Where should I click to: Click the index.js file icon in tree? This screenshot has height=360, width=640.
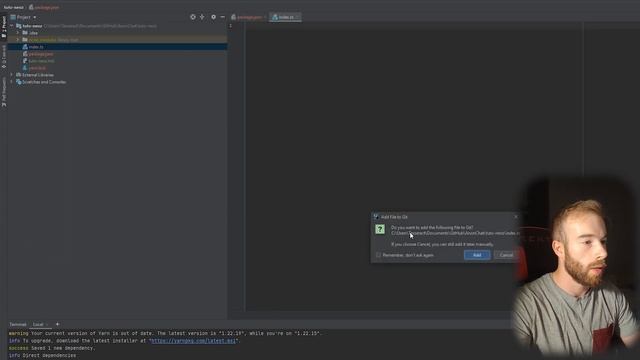(25, 47)
